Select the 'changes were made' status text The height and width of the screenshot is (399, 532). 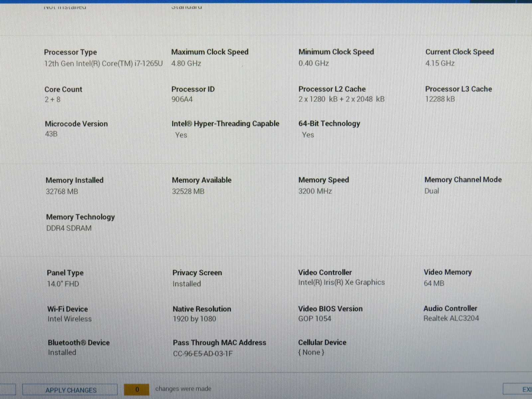click(183, 389)
